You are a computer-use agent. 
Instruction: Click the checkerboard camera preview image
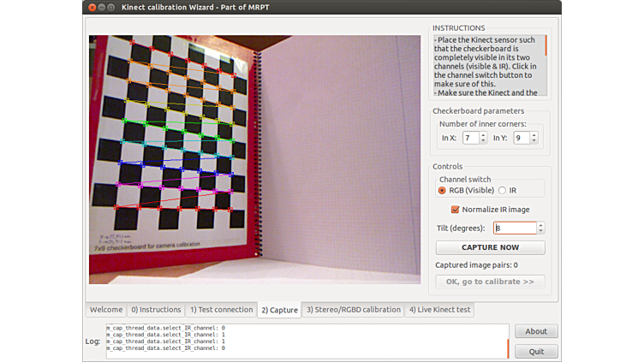pos(254,159)
